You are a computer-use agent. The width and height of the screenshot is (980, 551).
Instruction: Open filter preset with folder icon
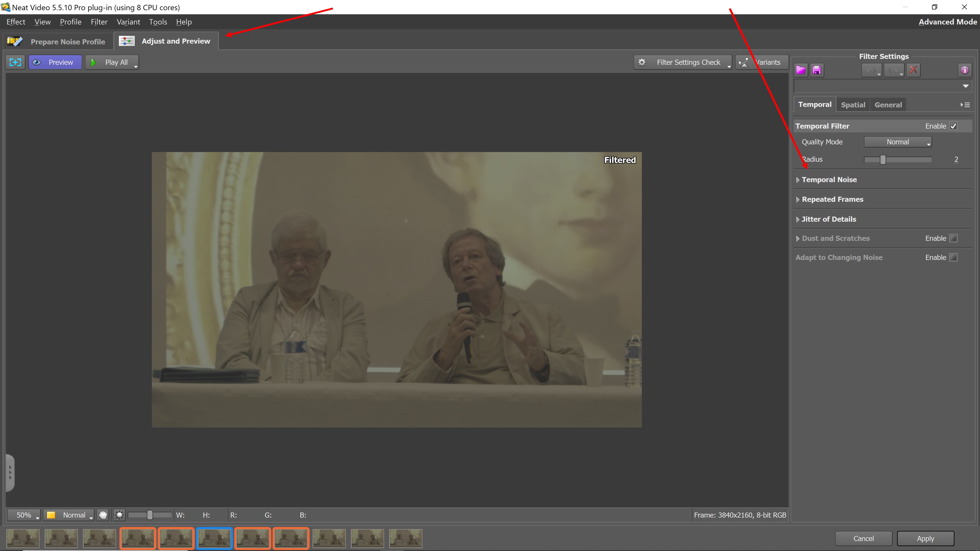tap(801, 70)
